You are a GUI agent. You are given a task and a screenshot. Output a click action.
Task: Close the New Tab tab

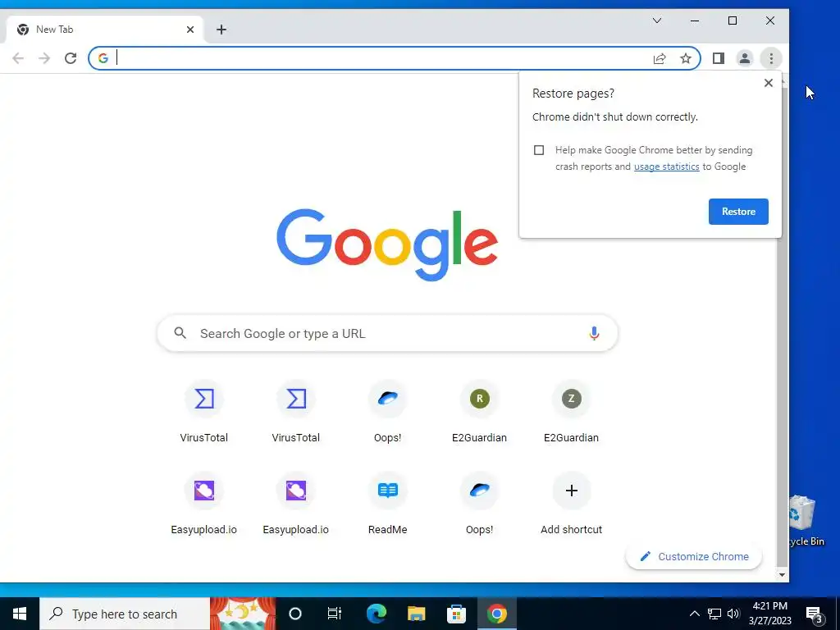point(190,30)
